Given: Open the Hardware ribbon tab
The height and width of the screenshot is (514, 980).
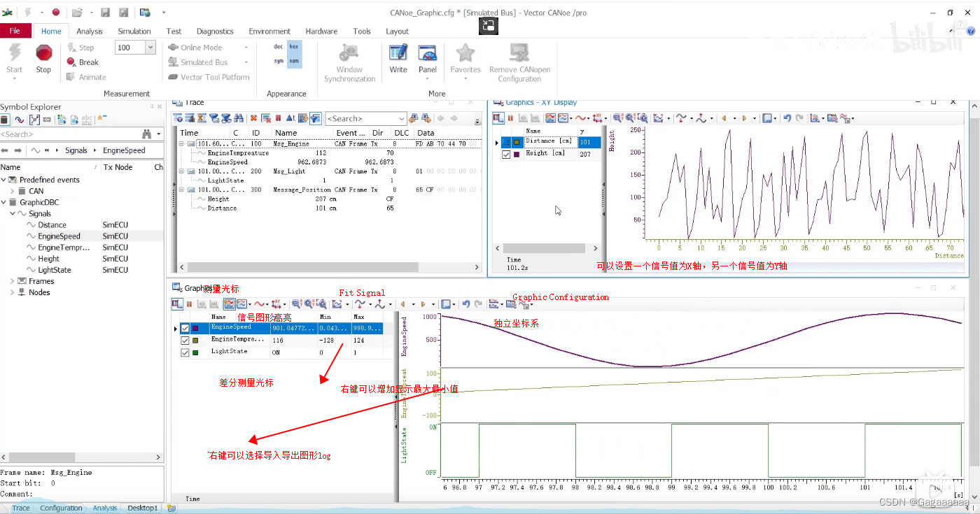Looking at the screenshot, I should point(321,31).
